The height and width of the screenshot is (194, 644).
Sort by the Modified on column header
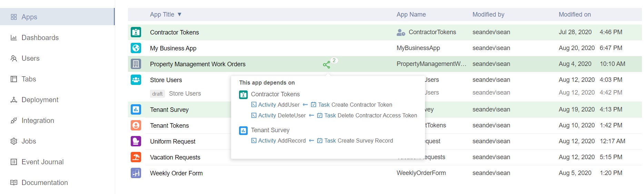click(575, 14)
